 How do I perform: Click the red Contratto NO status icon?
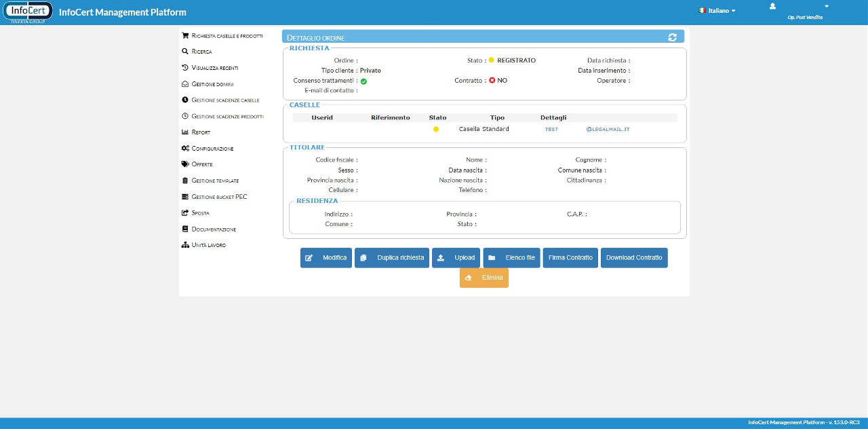point(492,80)
